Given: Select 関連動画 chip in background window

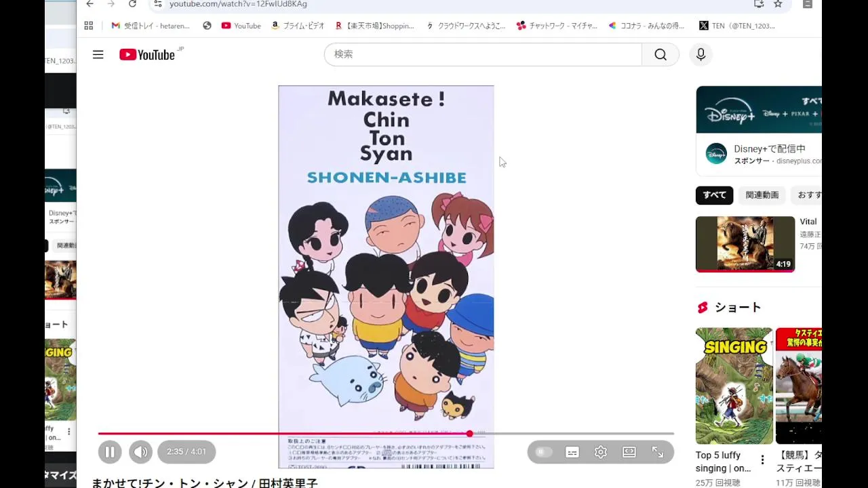Looking at the screenshot, I should (x=66, y=245).
